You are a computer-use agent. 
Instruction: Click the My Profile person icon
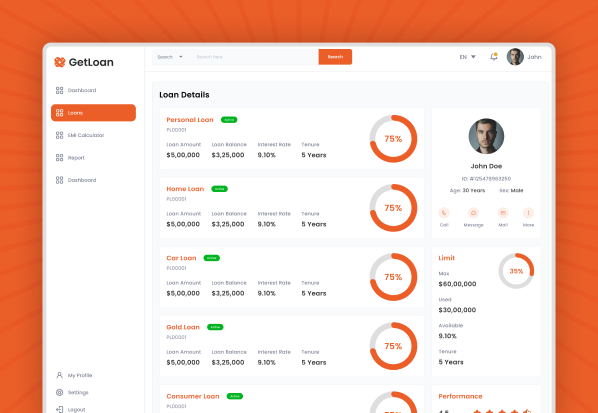59,375
